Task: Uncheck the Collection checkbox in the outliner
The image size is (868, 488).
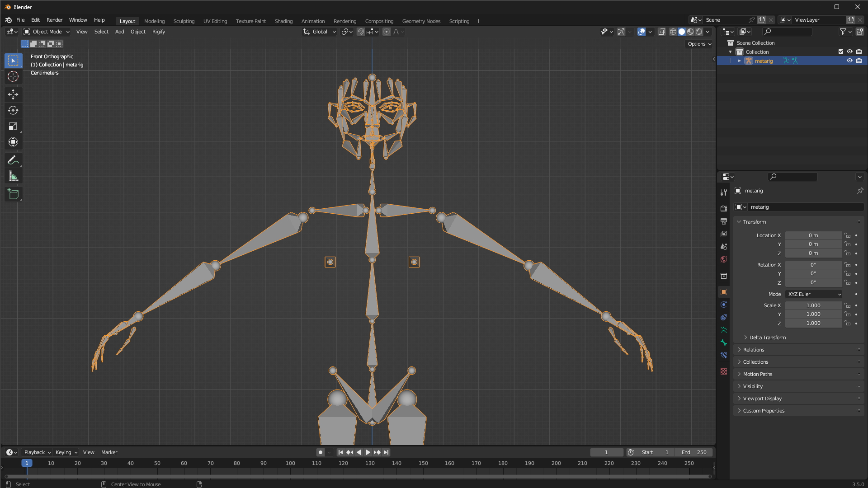Action: pos(841,52)
